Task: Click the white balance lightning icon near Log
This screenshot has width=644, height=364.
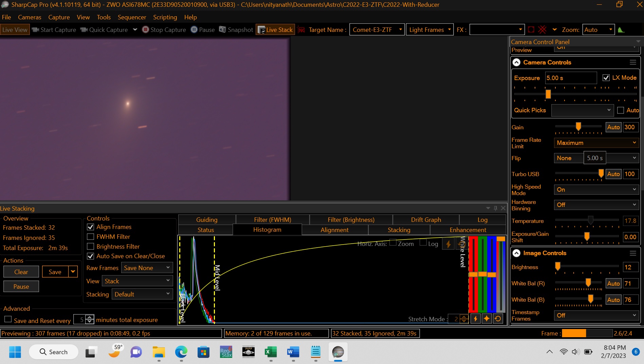Action: 448,244
